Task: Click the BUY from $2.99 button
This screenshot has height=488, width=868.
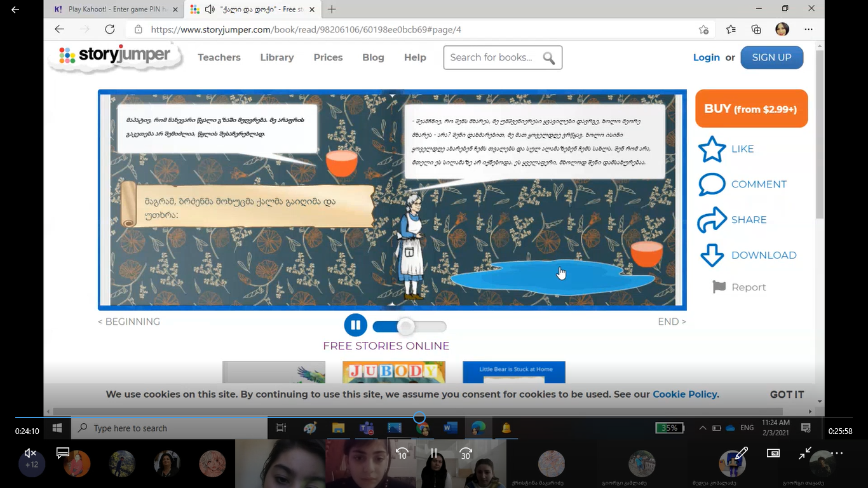Action: point(751,109)
